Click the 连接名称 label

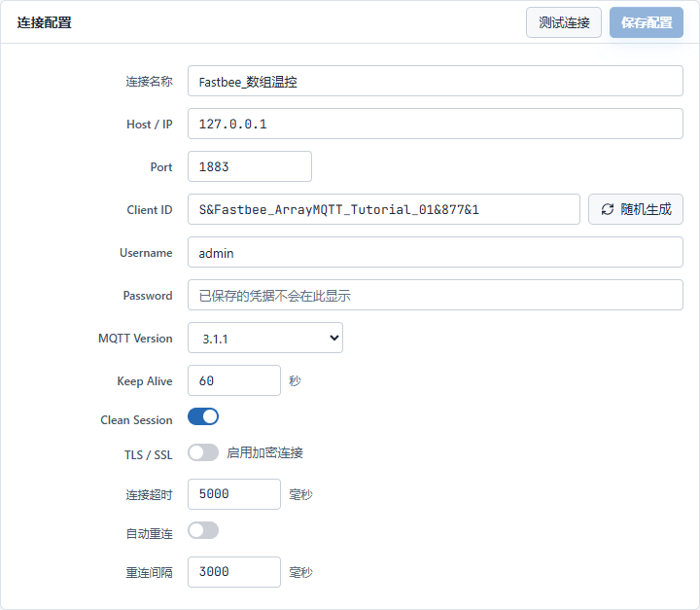[149, 82]
